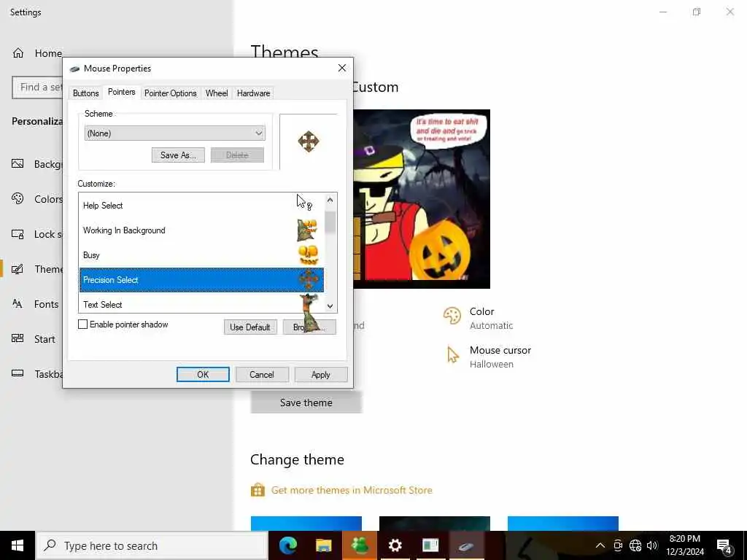Click the Use Default button

click(250, 327)
